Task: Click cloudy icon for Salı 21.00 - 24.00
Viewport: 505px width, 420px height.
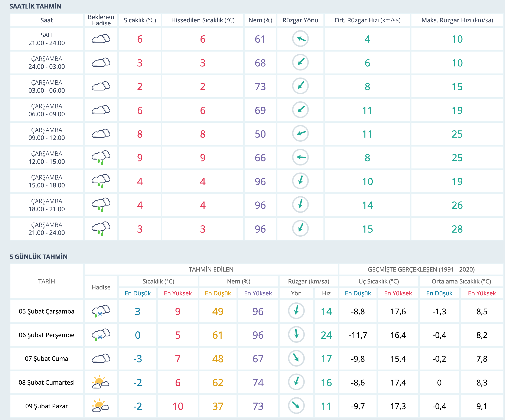Action: coord(101,39)
